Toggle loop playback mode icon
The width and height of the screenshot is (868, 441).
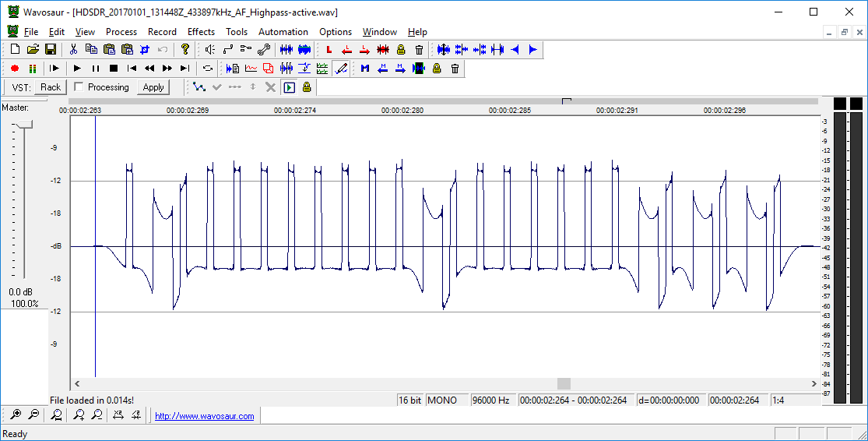(208, 68)
